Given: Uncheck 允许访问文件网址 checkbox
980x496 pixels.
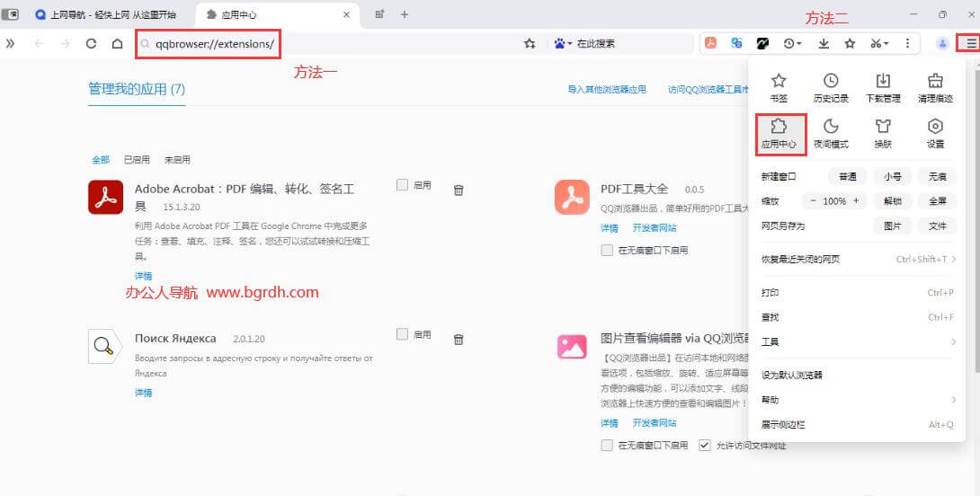Looking at the screenshot, I should click(705, 446).
